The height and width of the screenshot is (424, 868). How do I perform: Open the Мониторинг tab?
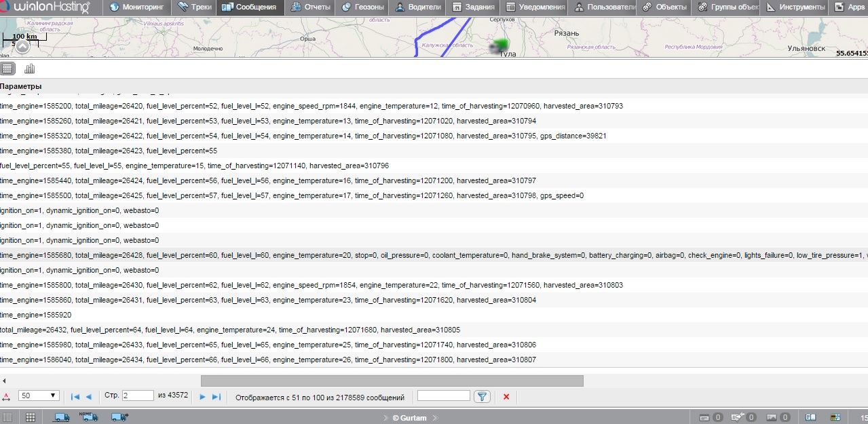click(x=137, y=7)
